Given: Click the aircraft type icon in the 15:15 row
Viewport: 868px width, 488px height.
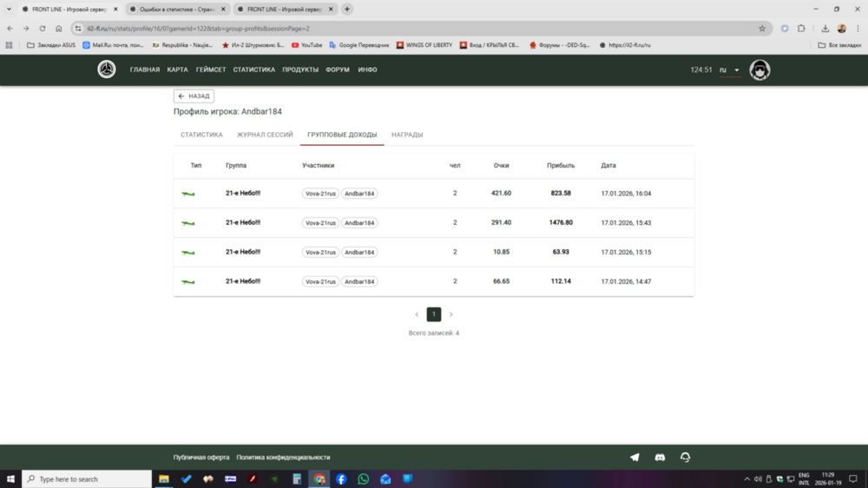Looking at the screenshot, I should (188, 252).
